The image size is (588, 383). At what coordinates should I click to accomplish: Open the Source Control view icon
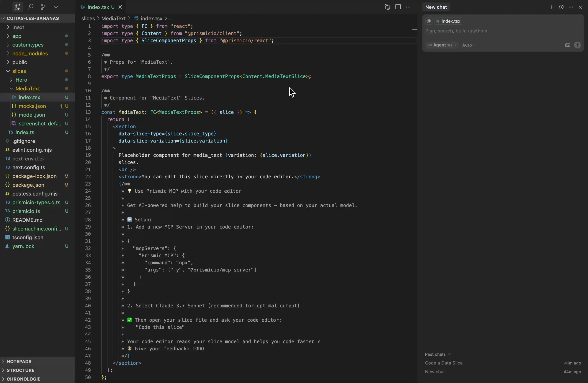click(43, 7)
